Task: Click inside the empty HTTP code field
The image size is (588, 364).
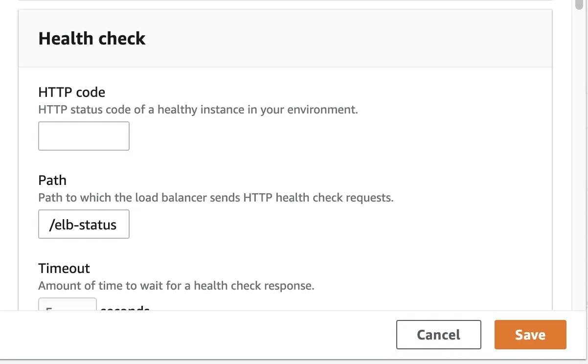Action: (83, 136)
